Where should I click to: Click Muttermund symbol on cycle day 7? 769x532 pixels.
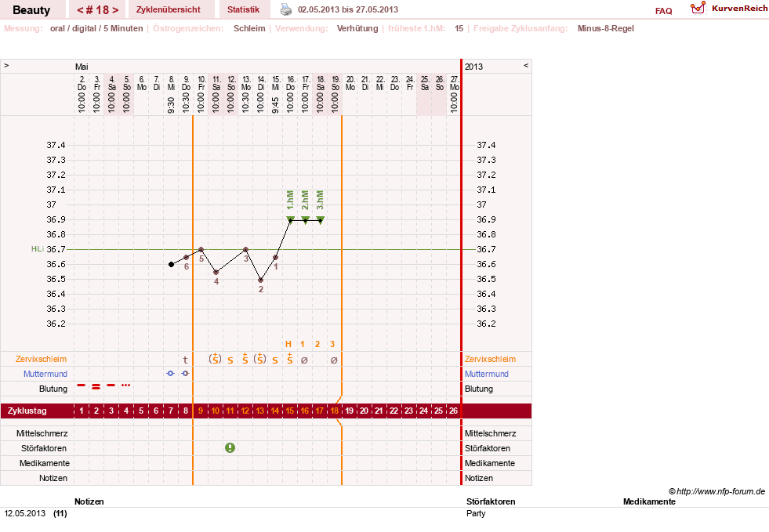tap(171, 374)
